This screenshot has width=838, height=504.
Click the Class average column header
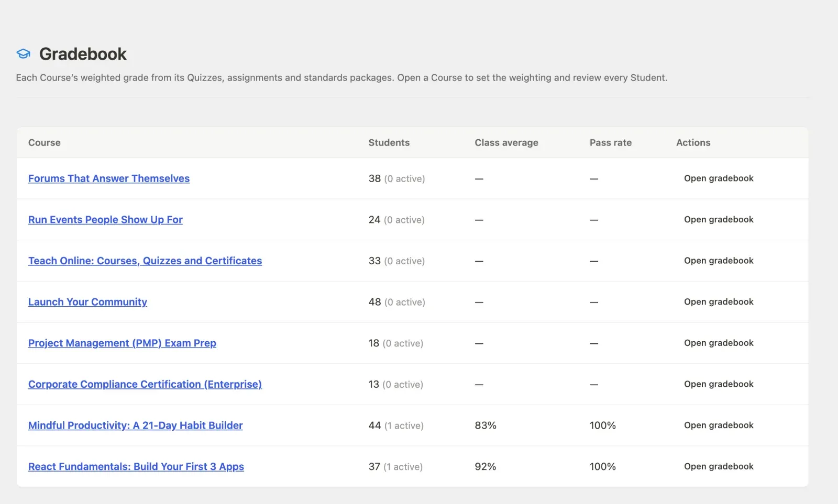pos(506,143)
